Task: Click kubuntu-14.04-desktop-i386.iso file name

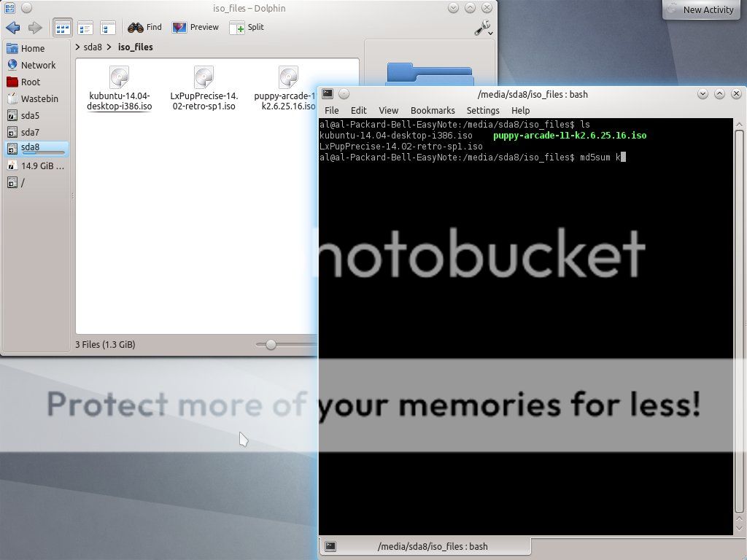Action: pyautogui.click(x=119, y=101)
